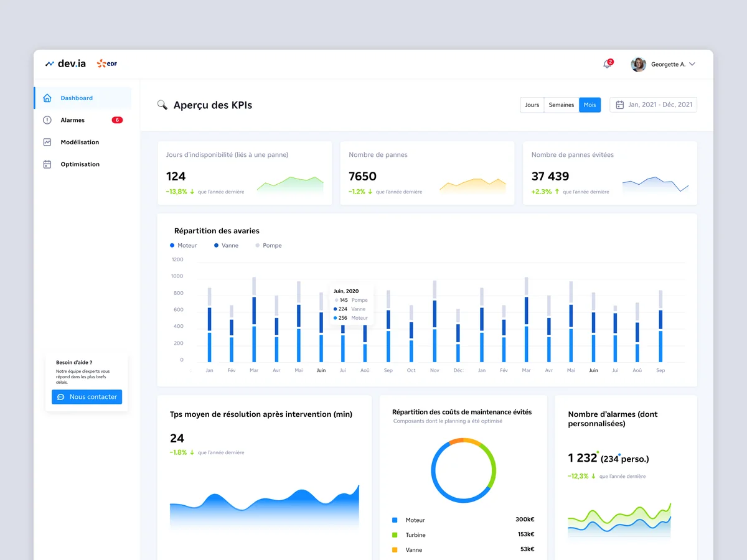The width and height of the screenshot is (747, 560).
Task: Toggle Moteur legend in Répartition des avaries
Action: [x=183, y=245]
